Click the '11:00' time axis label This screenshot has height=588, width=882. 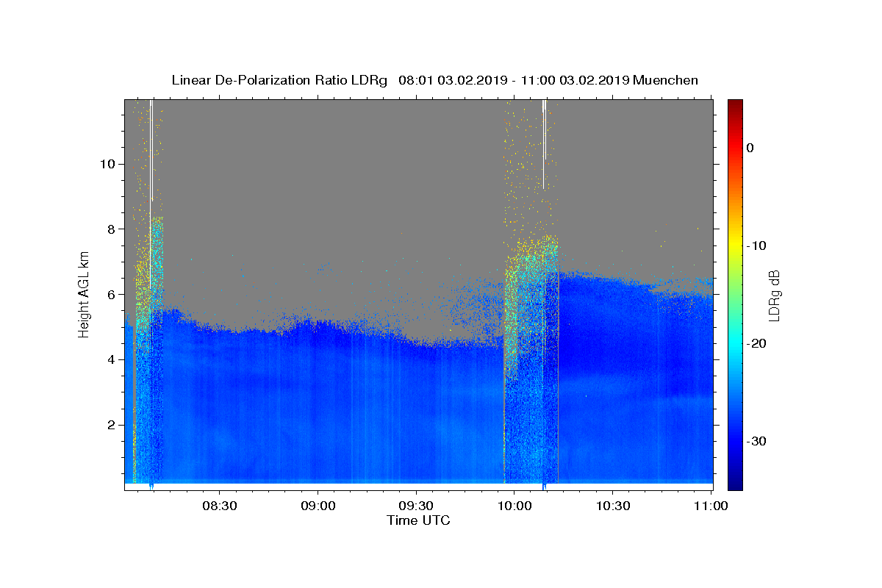tap(710, 506)
